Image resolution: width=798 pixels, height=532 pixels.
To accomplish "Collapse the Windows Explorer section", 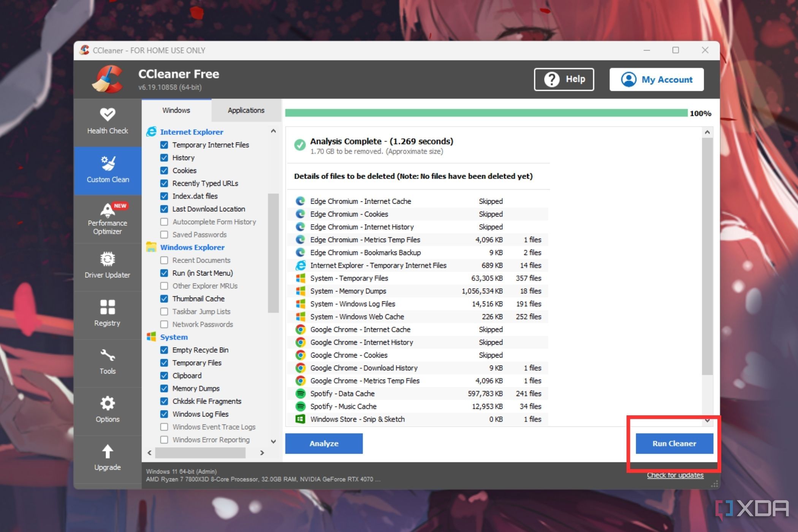I will click(191, 247).
